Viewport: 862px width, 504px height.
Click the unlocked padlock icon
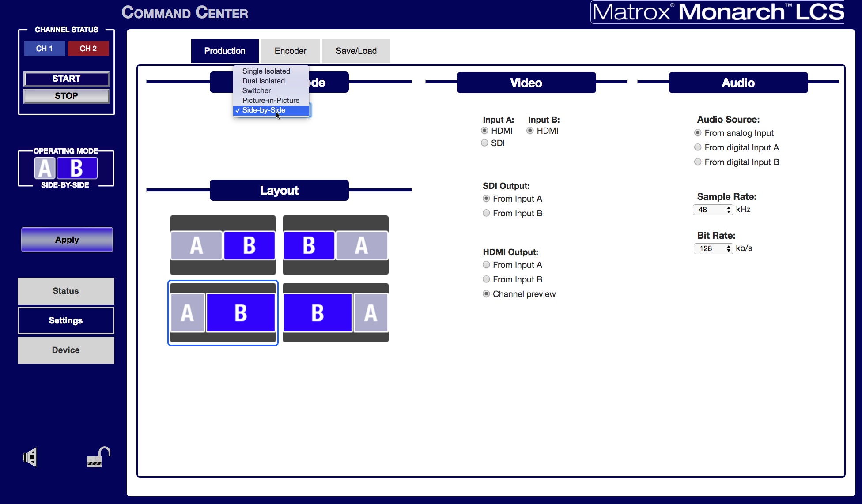pyautogui.click(x=98, y=457)
